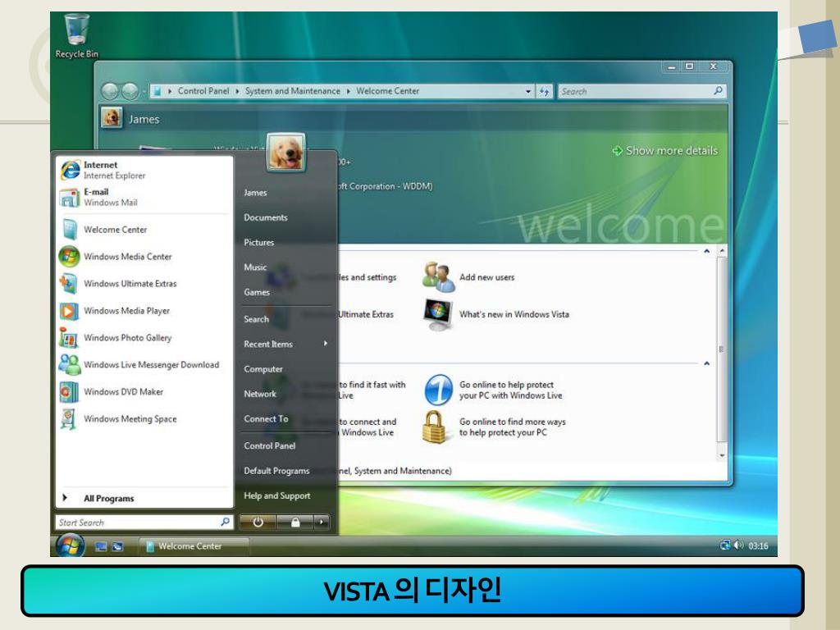The width and height of the screenshot is (840, 630).
Task: Click the Start menu lock button
Action: click(x=294, y=522)
